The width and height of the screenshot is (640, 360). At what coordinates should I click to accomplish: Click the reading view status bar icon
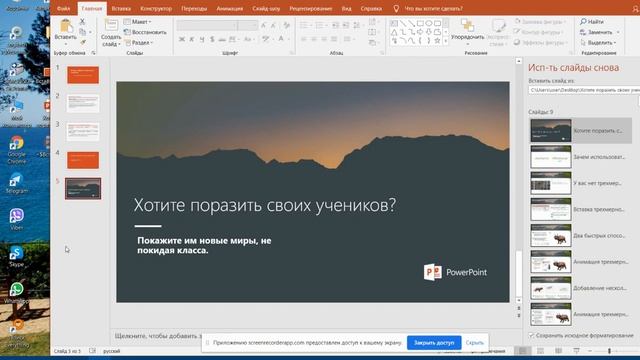click(558, 351)
